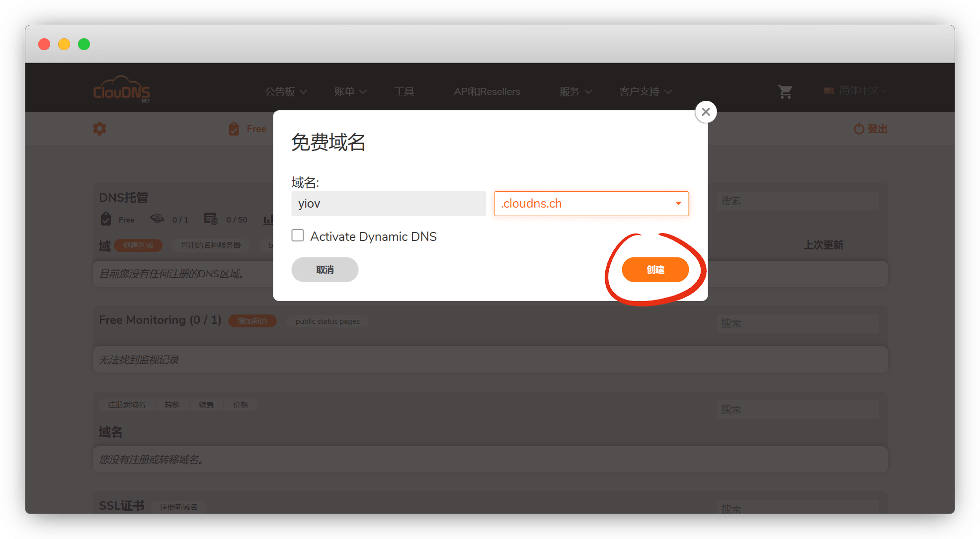This screenshot has width=980, height=539.
Task: Open the 简体中文 language selector
Action: (x=858, y=90)
